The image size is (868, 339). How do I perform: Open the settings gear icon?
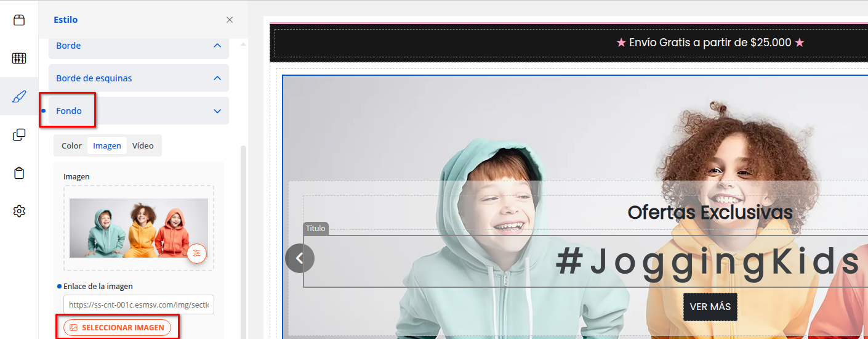click(x=19, y=211)
